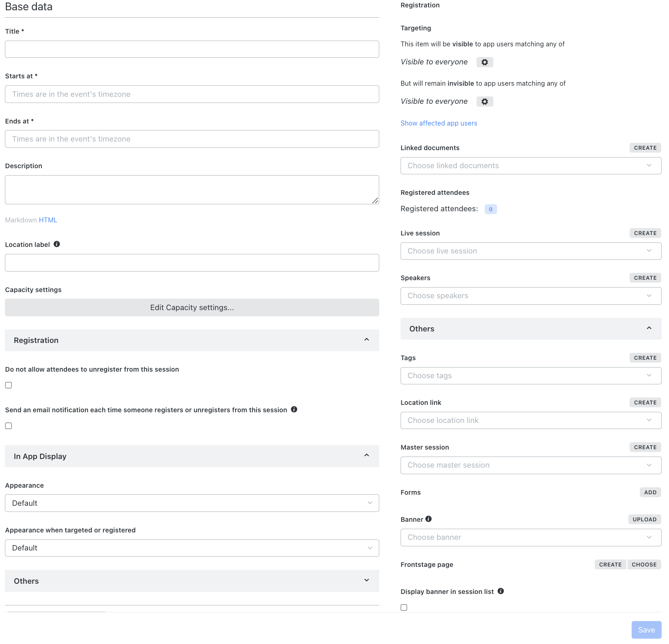This screenshot has width=669, height=644.
Task: Click the info icon beside Location label
Action: (57, 244)
